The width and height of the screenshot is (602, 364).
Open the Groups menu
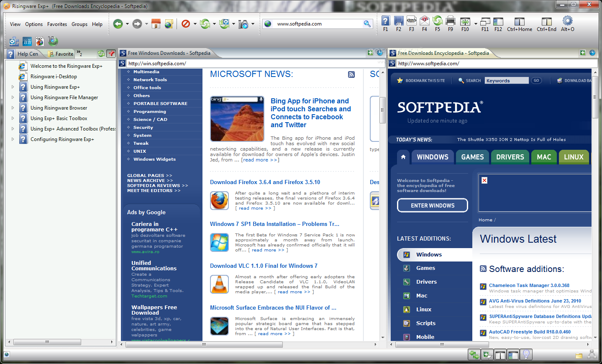(x=79, y=24)
